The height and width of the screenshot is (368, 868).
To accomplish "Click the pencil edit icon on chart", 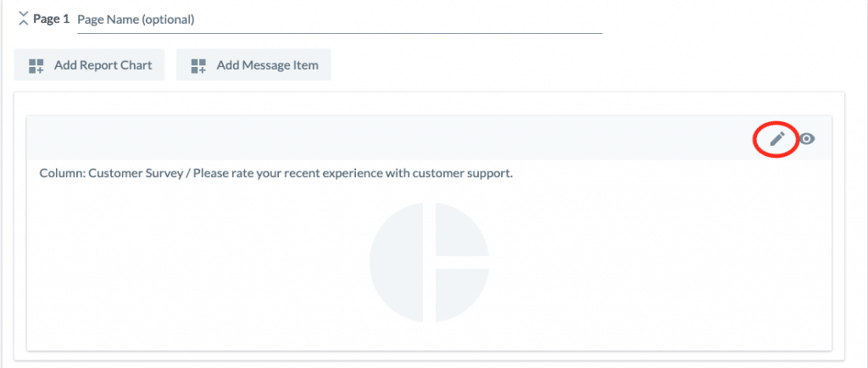I will tap(777, 138).
